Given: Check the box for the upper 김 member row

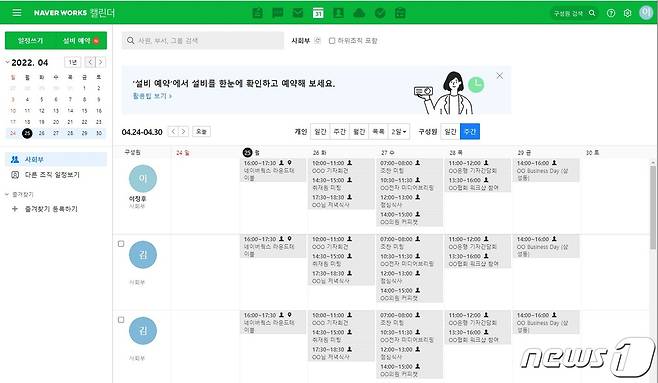Looking at the screenshot, I should [x=121, y=244].
